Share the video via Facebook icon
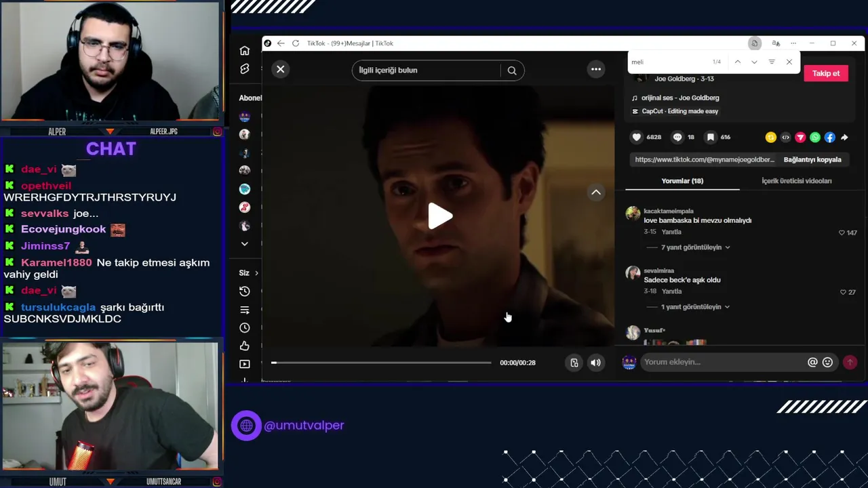 (830, 138)
